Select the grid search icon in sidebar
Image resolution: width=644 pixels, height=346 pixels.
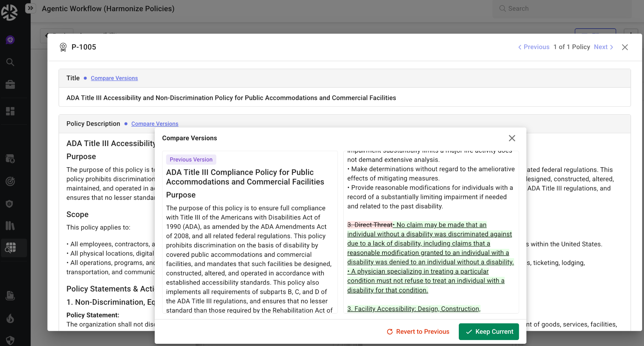click(x=10, y=248)
